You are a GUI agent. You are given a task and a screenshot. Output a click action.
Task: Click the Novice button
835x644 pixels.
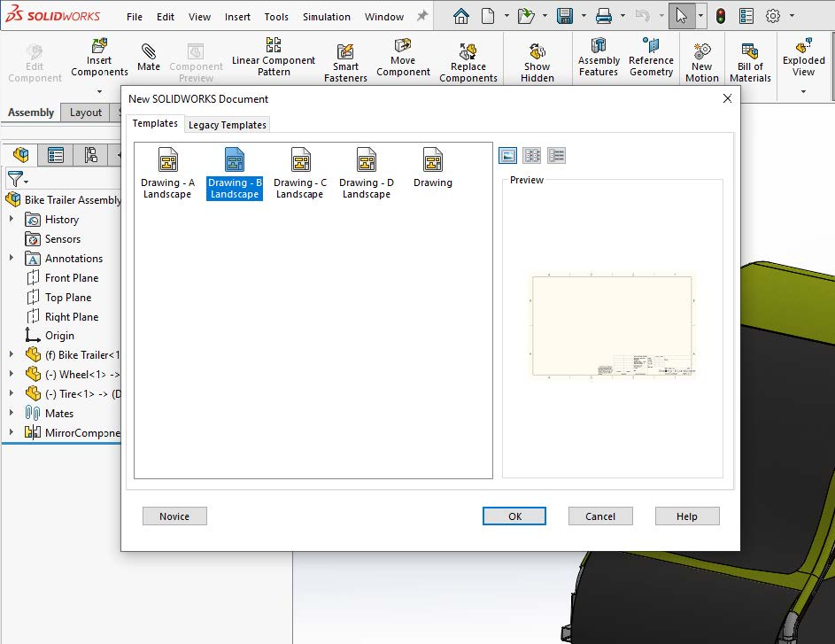coord(174,516)
